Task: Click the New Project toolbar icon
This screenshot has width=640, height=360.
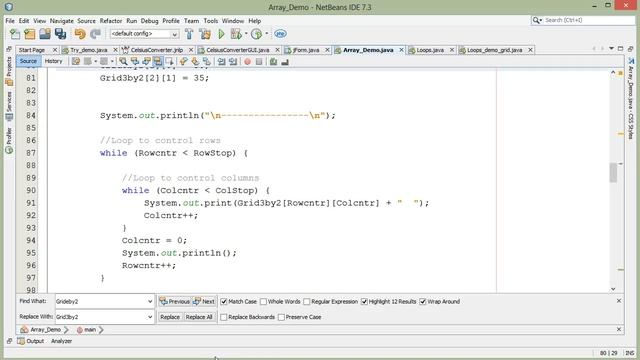Action: (x=30, y=34)
